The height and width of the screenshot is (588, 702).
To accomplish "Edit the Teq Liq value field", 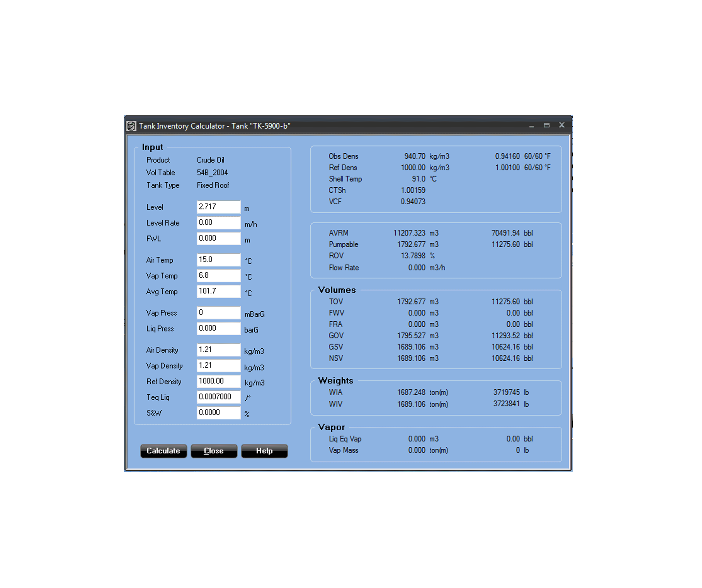I will [218, 397].
